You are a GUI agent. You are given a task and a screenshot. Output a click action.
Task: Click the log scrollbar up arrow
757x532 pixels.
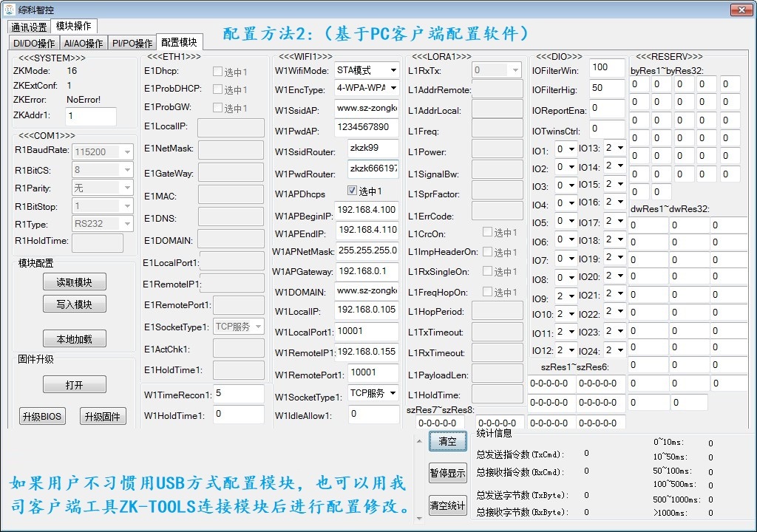tap(419, 441)
